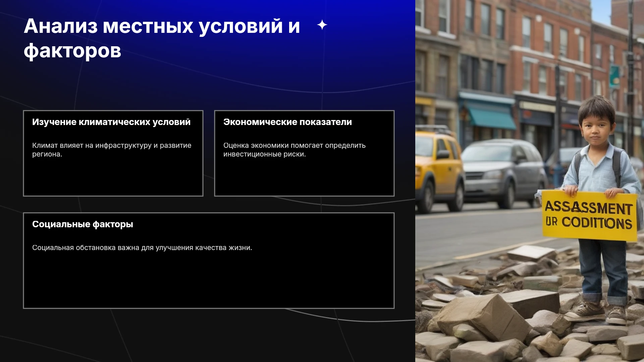Click the boy's sneakers in the photo
644x362 pixels.
600,312
